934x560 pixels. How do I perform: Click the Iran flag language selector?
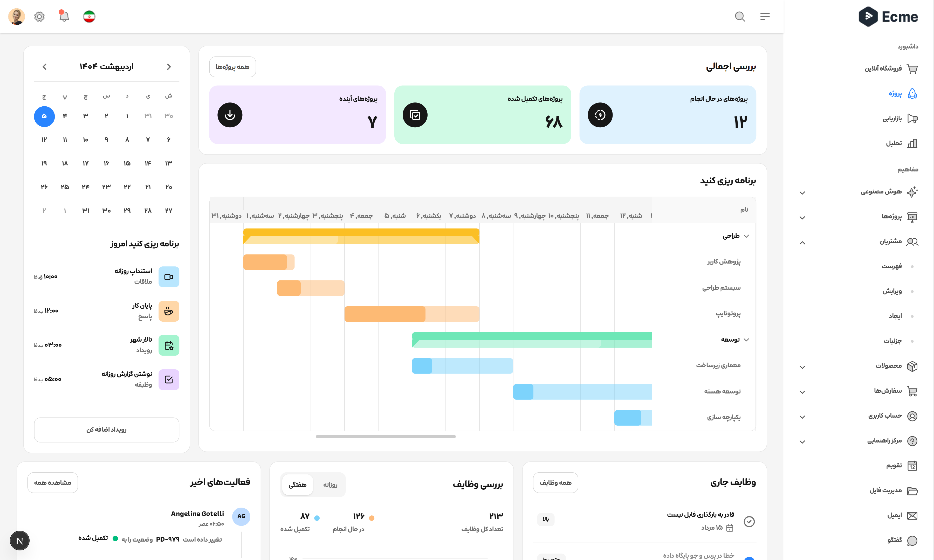[x=89, y=17]
